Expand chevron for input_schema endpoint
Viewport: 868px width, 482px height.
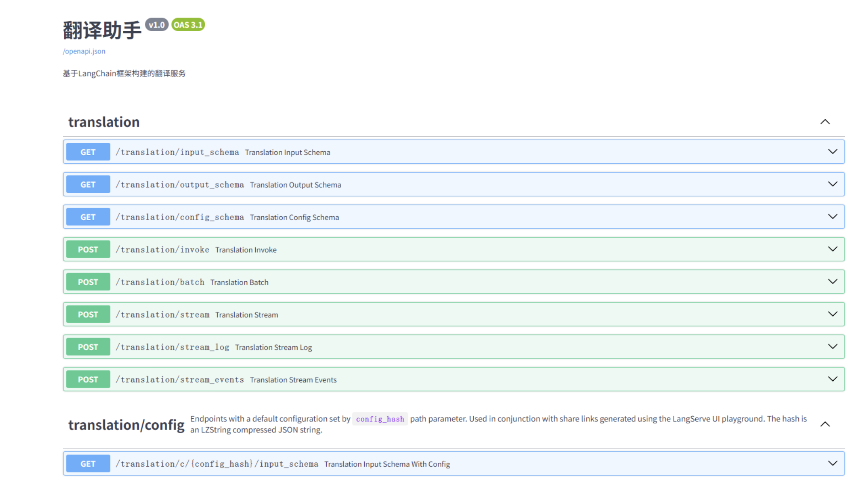tap(832, 152)
